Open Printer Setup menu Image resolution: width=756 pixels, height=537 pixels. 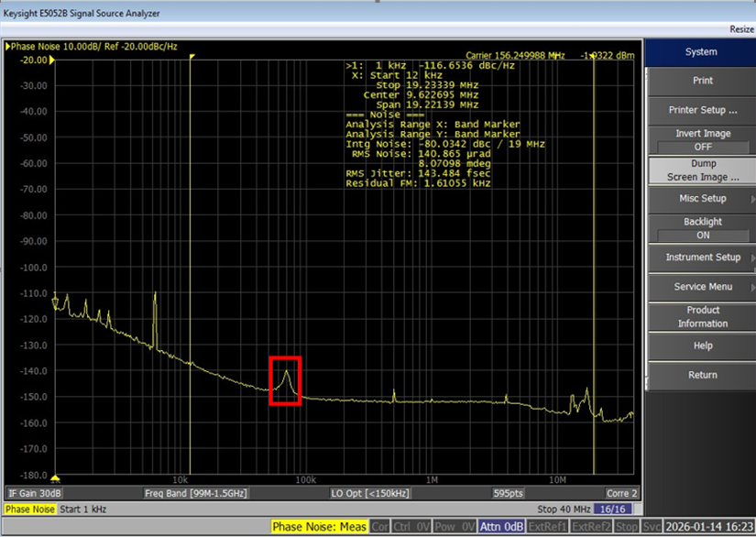point(702,110)
